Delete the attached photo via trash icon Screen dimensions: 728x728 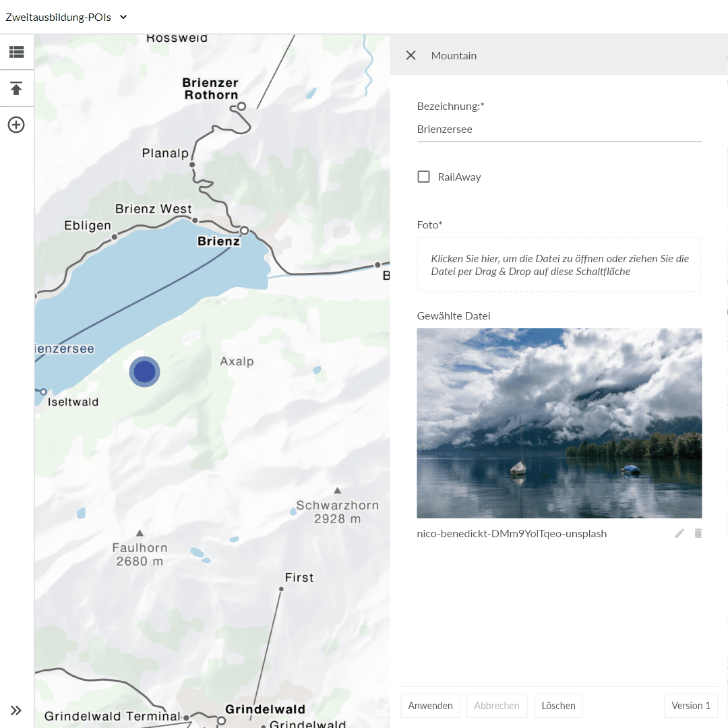pos(698,533)
